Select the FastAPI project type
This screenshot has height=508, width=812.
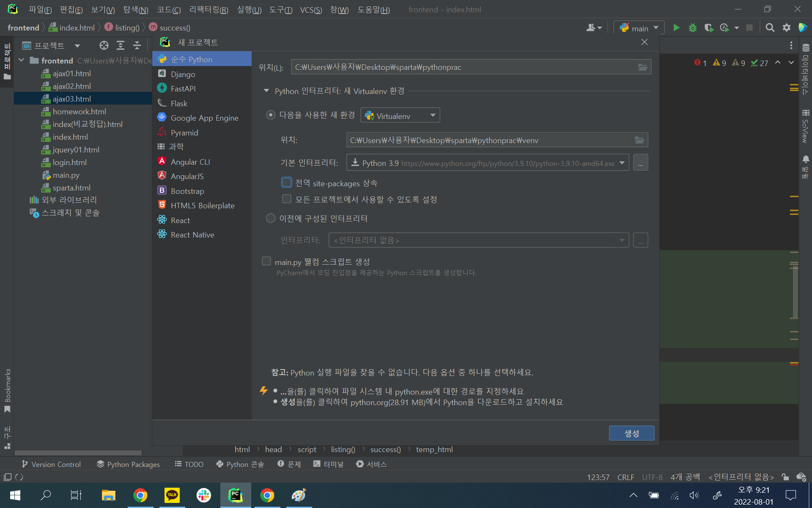(x=202, y=88)
